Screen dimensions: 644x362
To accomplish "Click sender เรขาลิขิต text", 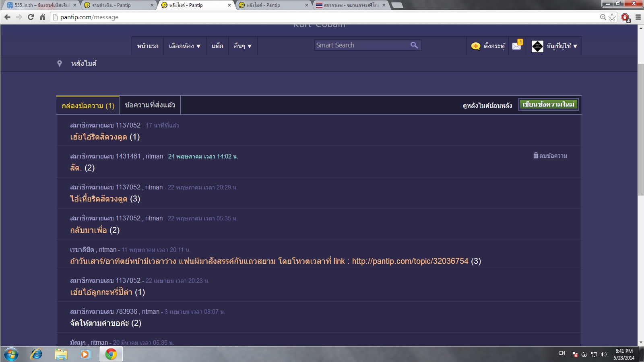I will coord(82,249).
